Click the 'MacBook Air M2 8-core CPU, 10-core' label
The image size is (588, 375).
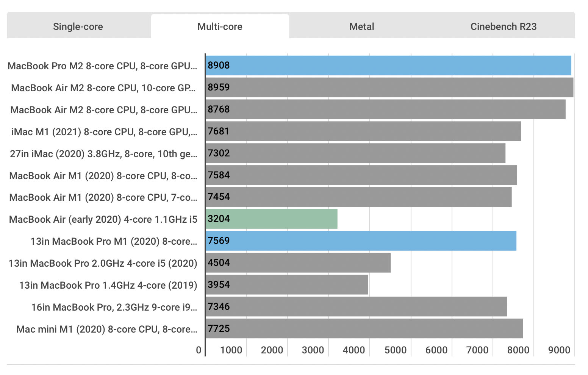coord(103,88)
